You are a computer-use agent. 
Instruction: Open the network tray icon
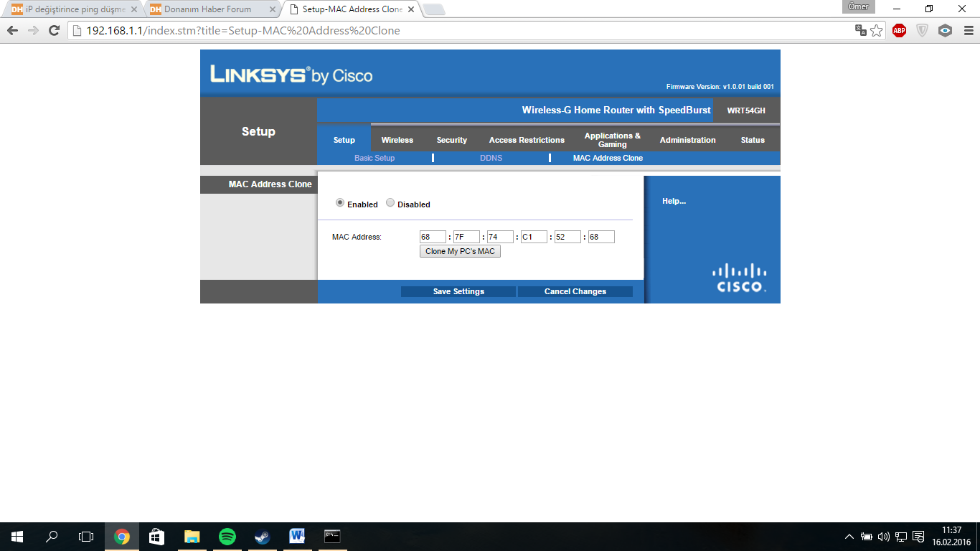tap(900, 537)
